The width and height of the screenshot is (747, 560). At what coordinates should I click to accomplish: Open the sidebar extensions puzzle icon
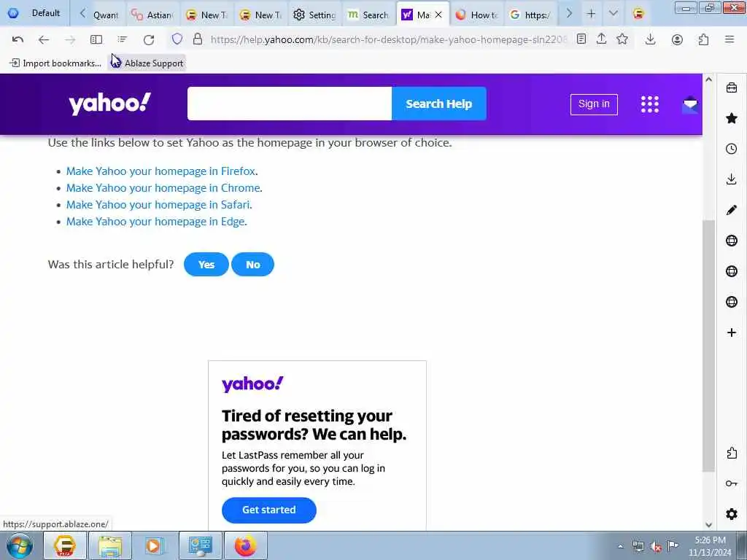pos(732,453)
